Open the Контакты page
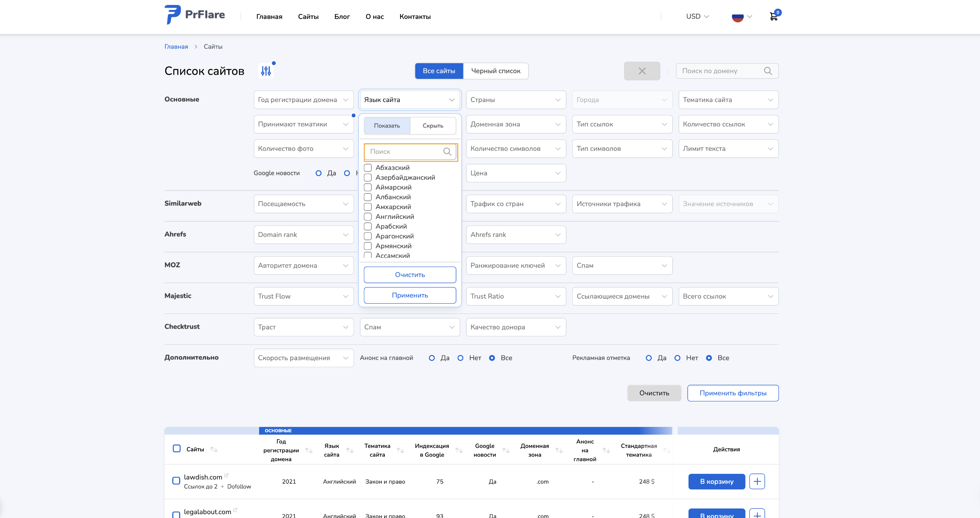The image size is (980, 518). point(415,17)
